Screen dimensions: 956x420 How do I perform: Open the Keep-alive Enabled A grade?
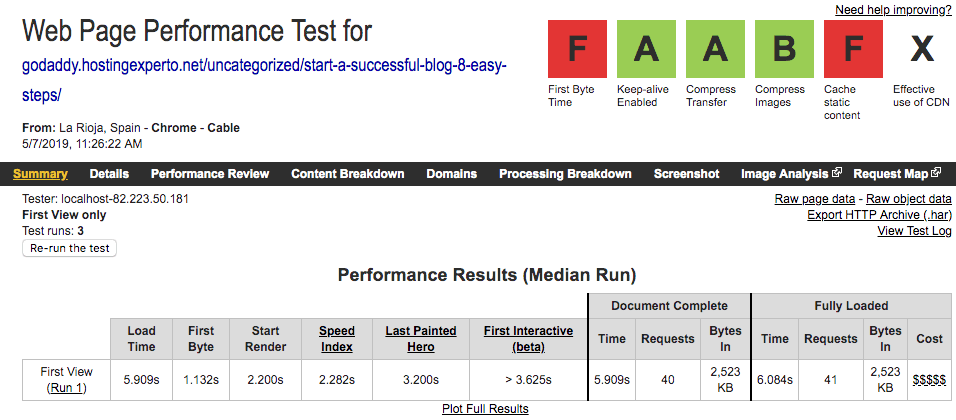[x=646, y=49]
